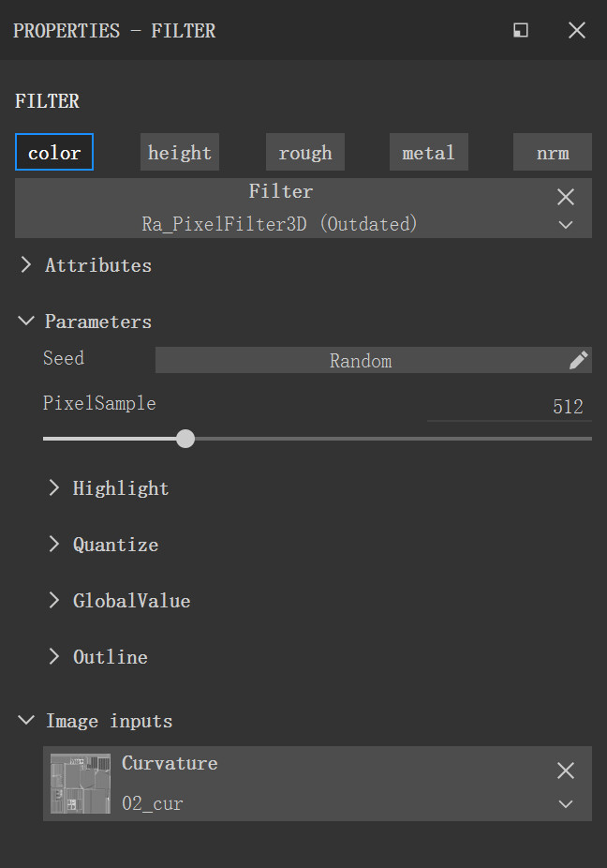The width and height of the screenshot is (607, 868).
Task: Expand the Highlight group
Action: 54,488
